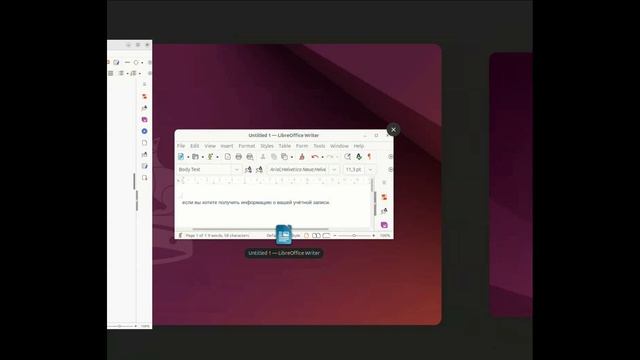The width and height of the screenshot is (640, 360).
Task: Open Sidebar Settings icon above Properties
Action: tap(384, 182)
